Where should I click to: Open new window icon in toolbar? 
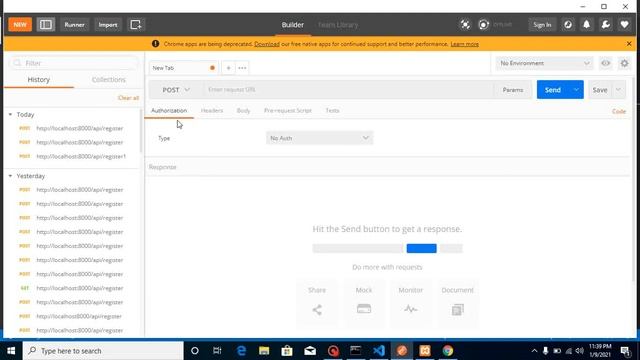(136, 24)
